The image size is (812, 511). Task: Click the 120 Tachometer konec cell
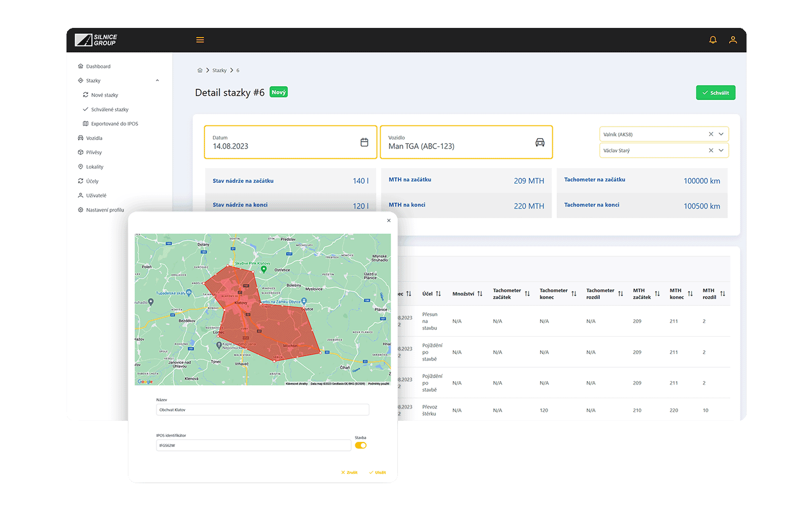tap(544, 411)
